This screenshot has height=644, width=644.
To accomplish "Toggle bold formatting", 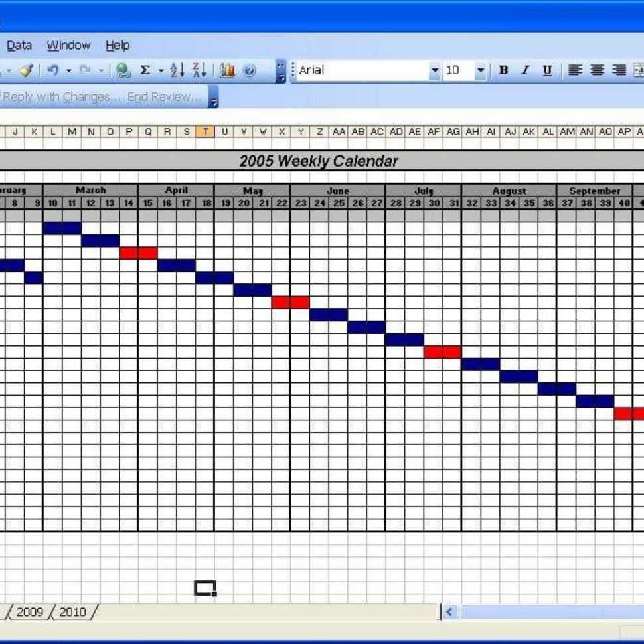I will [x=503, y=70].
